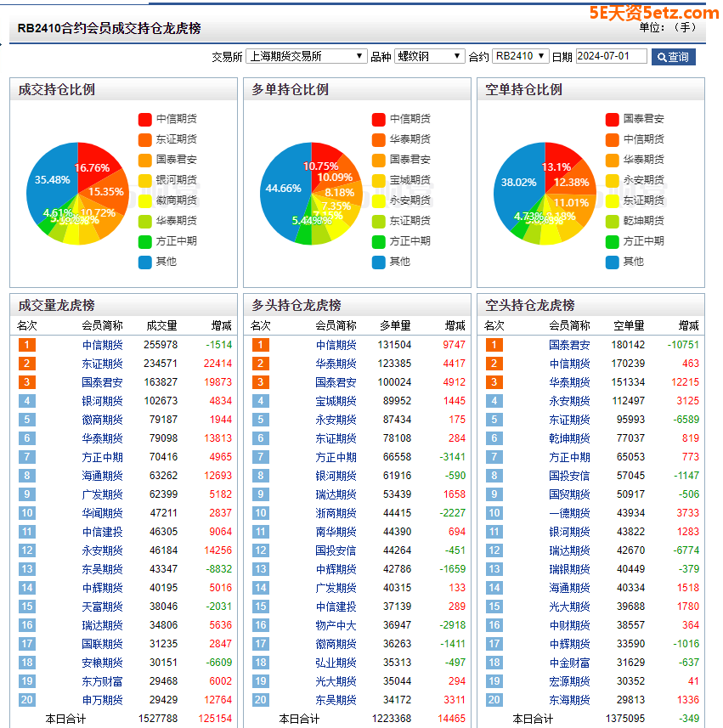Image resolution: width=723 pixels, height=728 pixels.
Task: Click the 22414 change value
Action: [x=217, y=364]
